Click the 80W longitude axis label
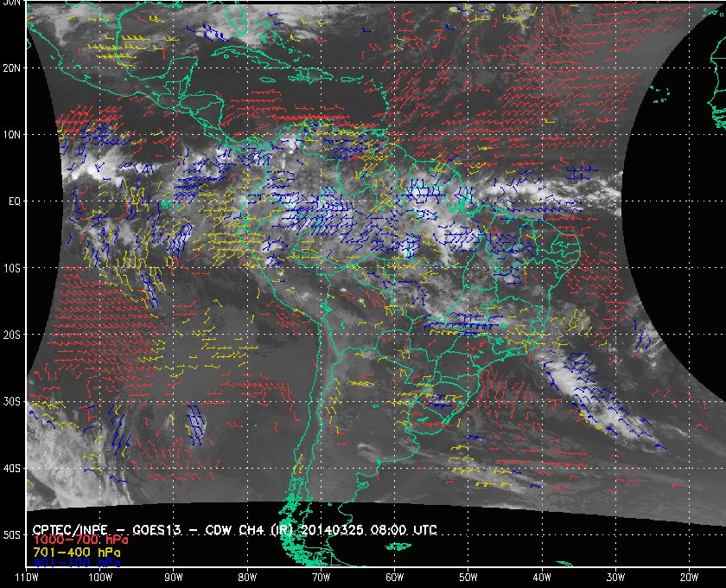The image size is (726, 588). point(247,578)
